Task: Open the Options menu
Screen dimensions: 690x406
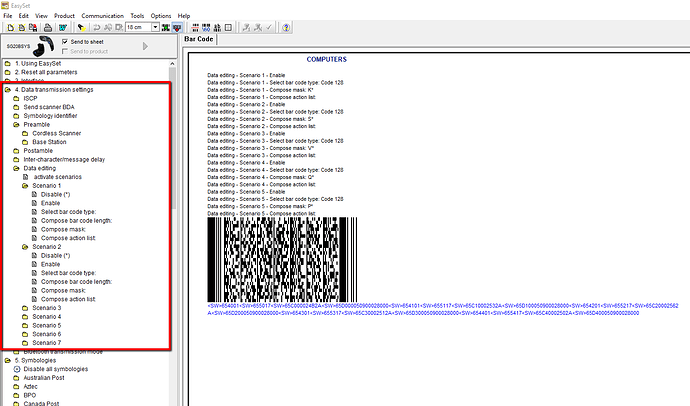Action: click(161, 16)
